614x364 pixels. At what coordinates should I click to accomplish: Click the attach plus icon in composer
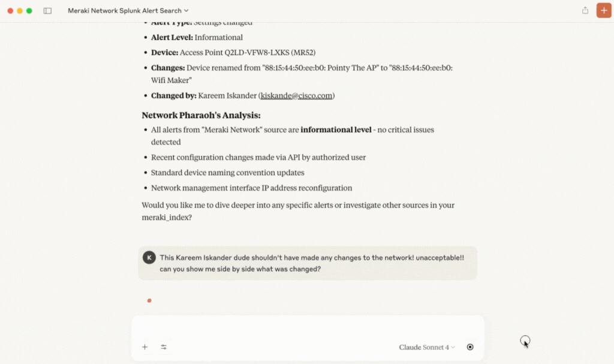[x=145, y=347]
